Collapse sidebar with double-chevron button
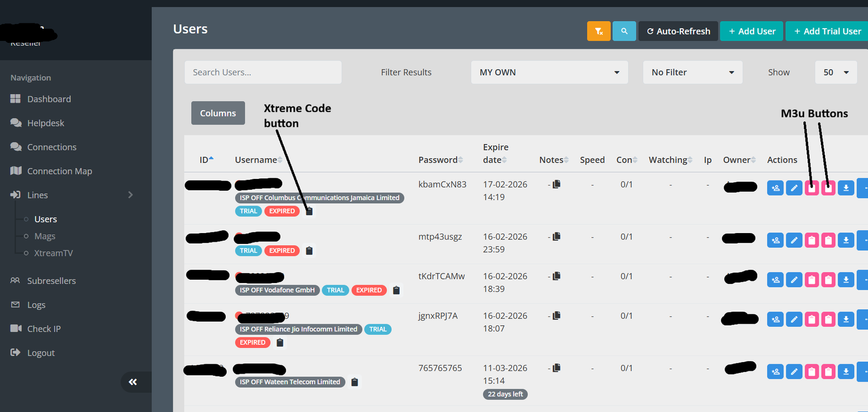 point(133,382)
